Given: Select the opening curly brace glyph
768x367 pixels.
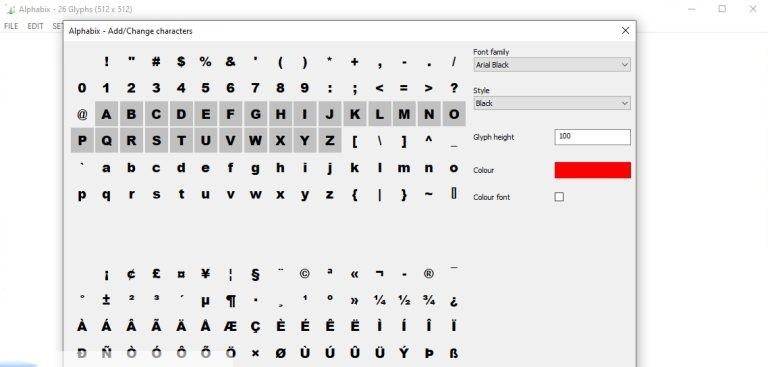Looking at the screenshot, I should point(355,194).
